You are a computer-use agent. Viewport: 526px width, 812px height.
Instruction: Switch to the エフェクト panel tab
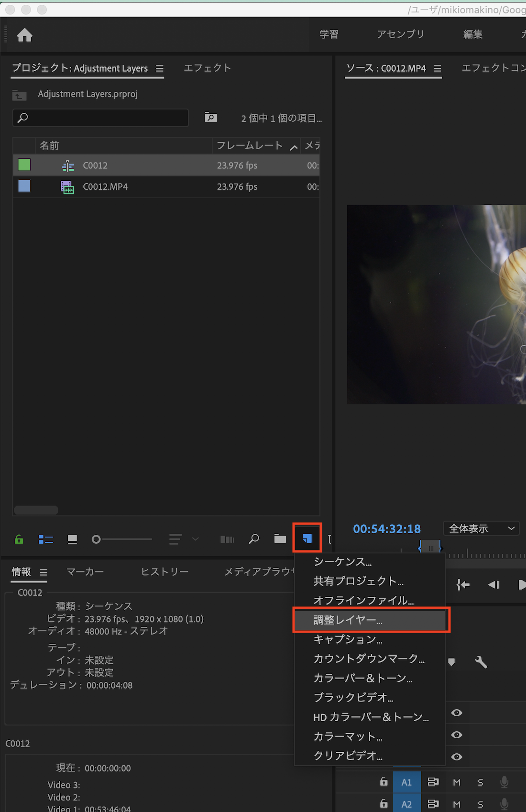pos(208,68)
